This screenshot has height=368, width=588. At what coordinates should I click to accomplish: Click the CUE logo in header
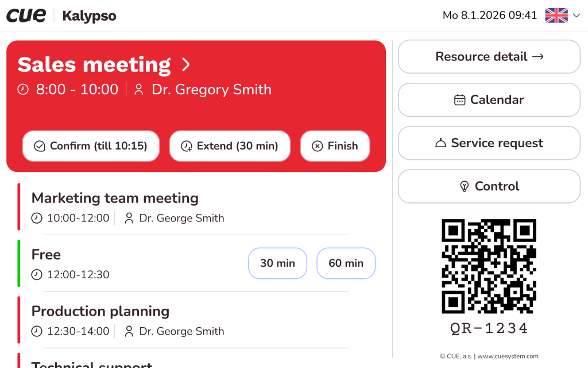tap(26, 16)
